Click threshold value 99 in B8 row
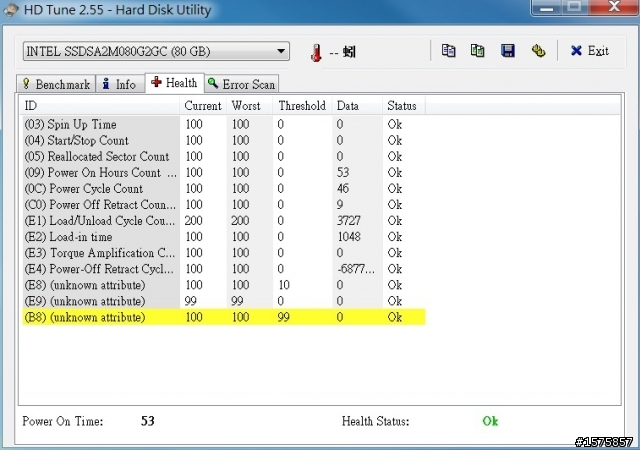640x450 pixels. pyautogui.click(x=284, y=317)
